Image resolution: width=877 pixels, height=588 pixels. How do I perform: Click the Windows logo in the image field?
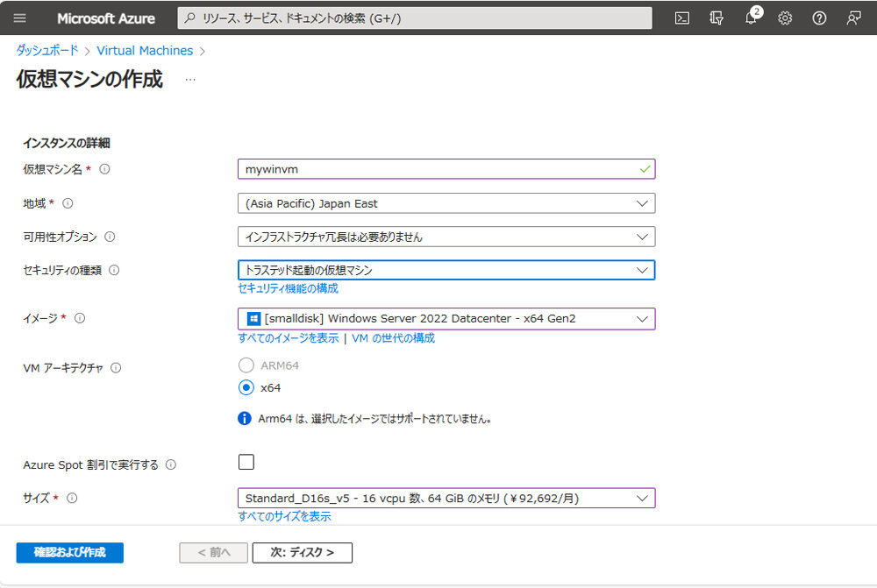point(253,319)
